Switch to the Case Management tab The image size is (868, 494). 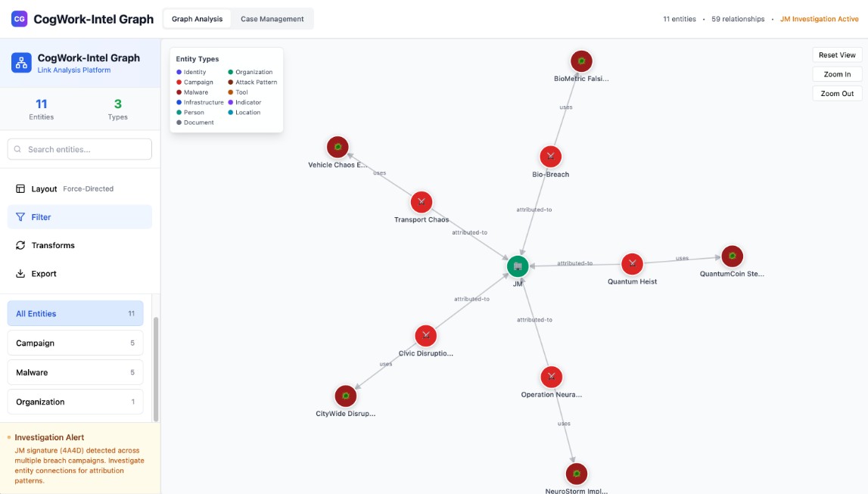click(272, 19)
